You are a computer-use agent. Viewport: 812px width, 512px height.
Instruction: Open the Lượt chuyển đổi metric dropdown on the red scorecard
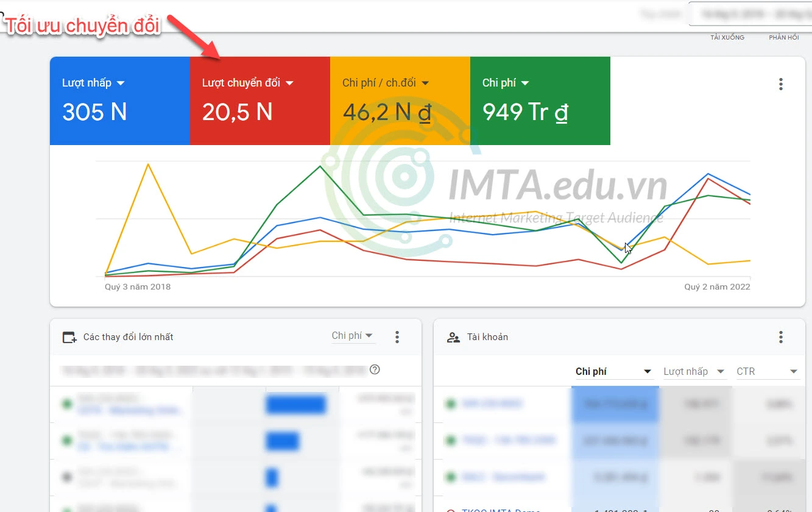point(248,83)
